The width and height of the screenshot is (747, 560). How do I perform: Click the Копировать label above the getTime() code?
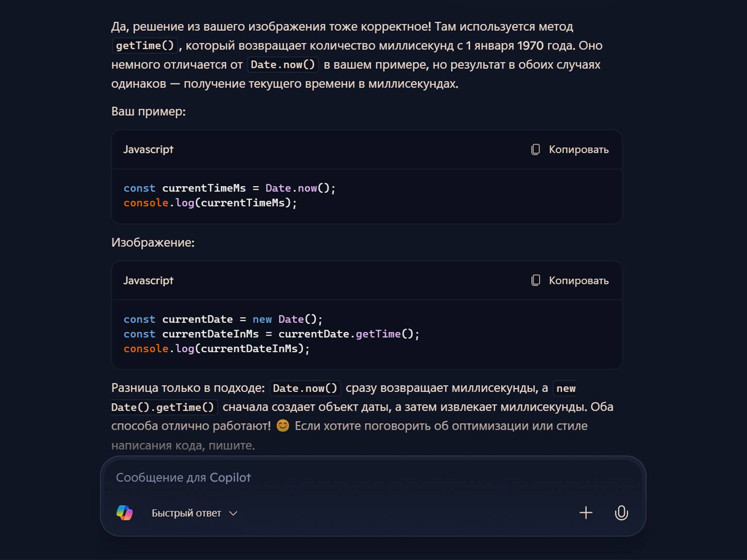tap(579, 280)
